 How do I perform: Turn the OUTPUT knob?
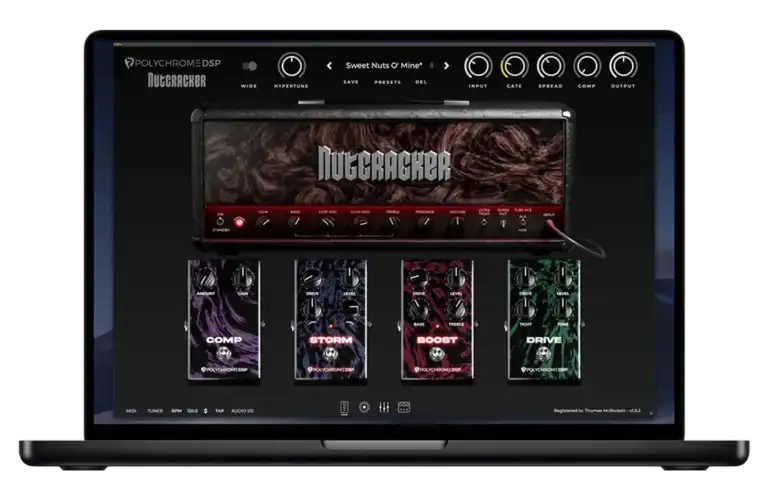tap(623, 66)
